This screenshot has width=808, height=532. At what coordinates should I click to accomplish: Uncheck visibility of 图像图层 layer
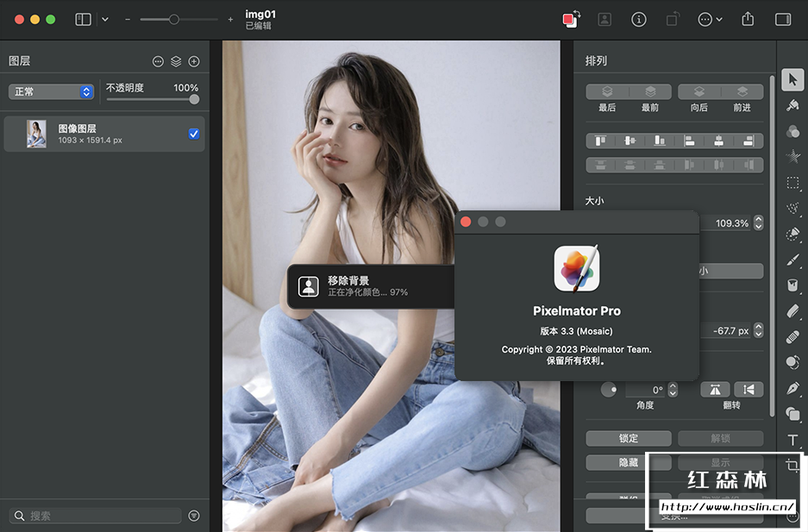[194, 134]
